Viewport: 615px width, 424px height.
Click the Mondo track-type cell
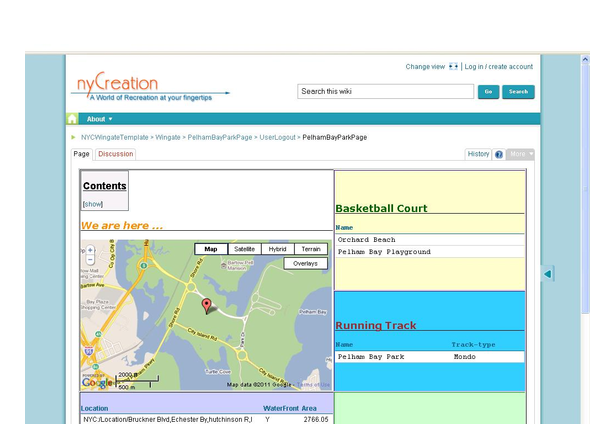[x=465, y=357]
